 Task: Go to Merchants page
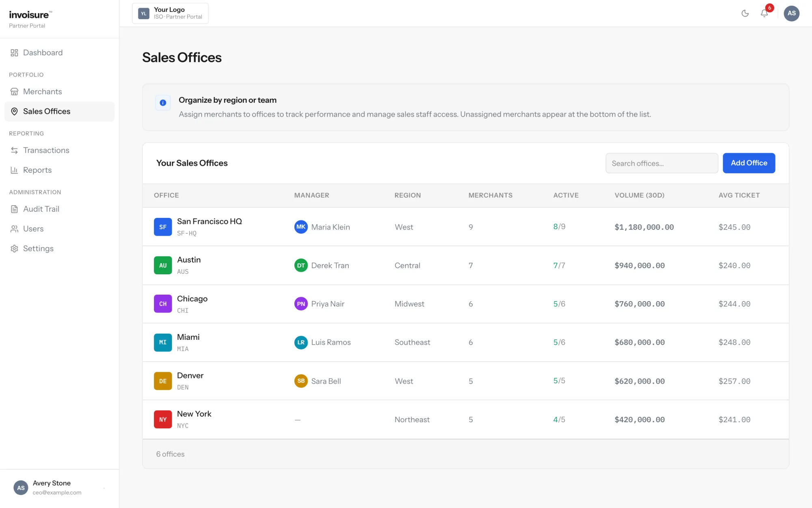[60, 92]
